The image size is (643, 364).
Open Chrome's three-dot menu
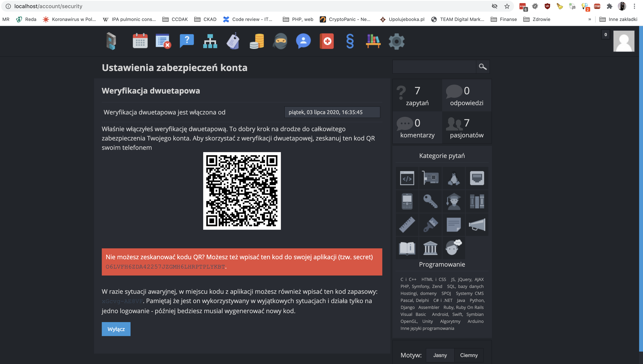[x=634, y=6]
